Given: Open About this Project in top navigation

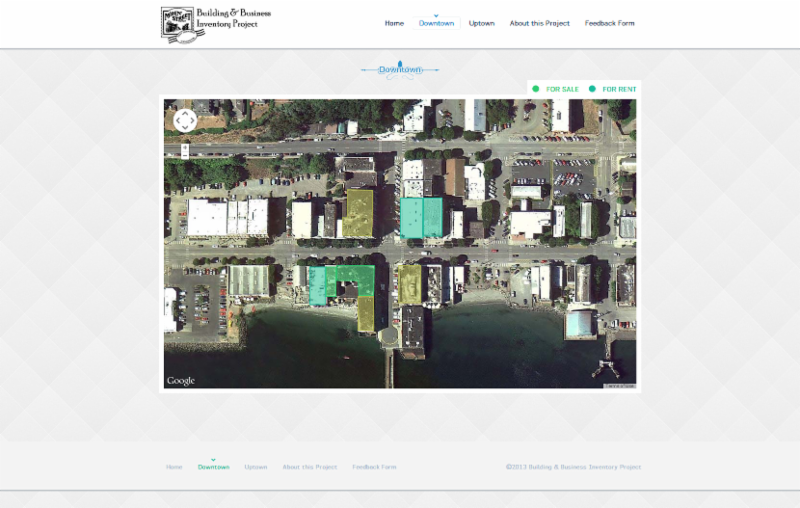Looking at the screenshot, I should (539, 23).
